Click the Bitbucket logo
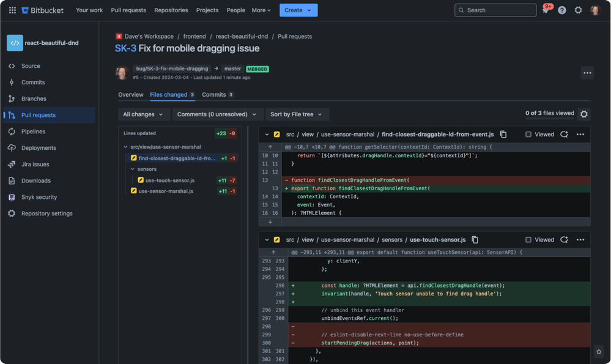Viewport: 611px width, 364px height. tap(42, 10)
